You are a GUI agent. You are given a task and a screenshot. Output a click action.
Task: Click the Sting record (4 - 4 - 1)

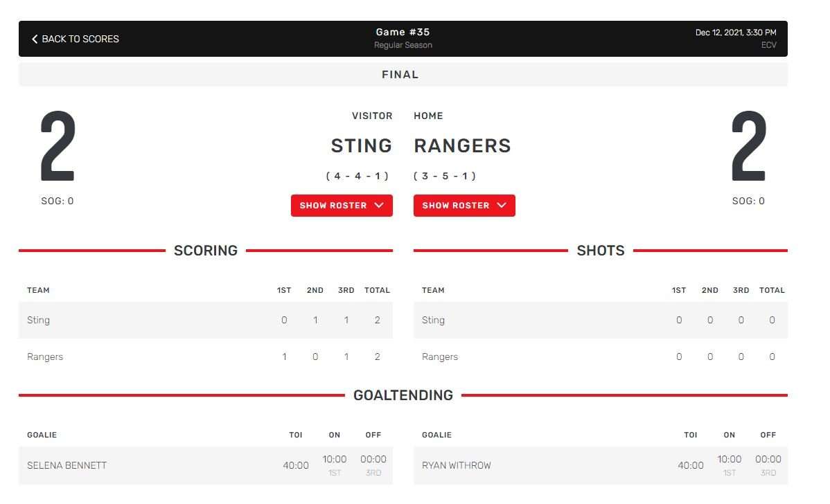coord(357,176)
